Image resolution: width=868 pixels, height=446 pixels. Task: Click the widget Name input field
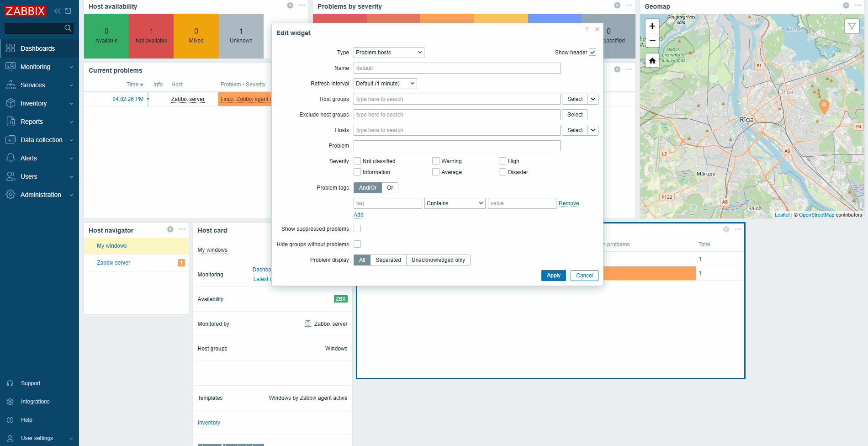click(x=457, y=68)
